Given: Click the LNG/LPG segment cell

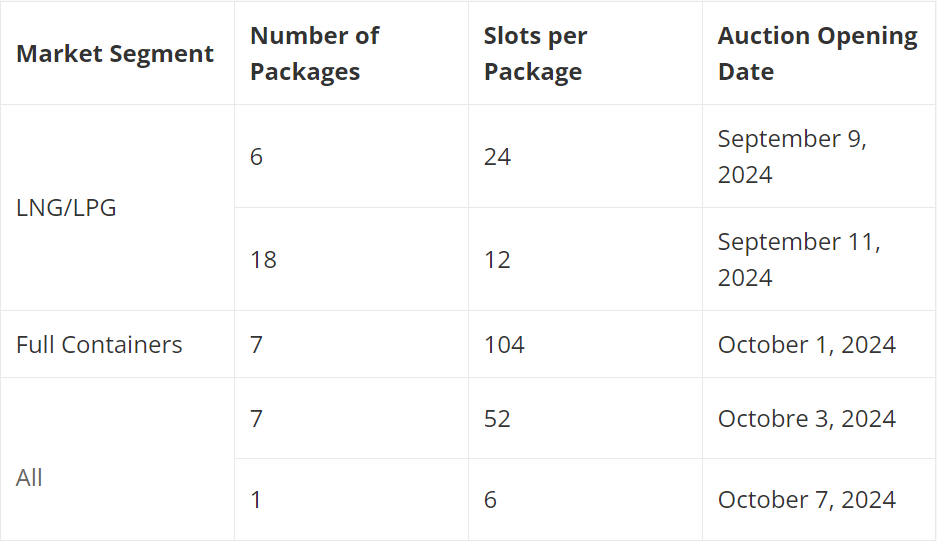Looking at the screenshot, I should [x=66, y=208].
